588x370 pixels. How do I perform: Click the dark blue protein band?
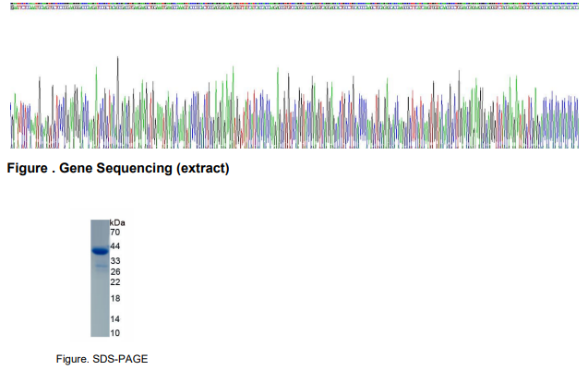(x=100, y=250)
